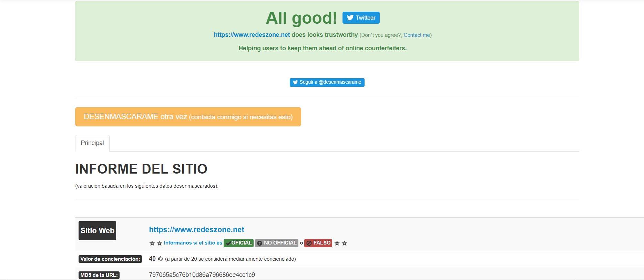The width and height of the screenshot is (644, 280).
Task: Click the MD5 de la URL label
Action: pyautogui.click(x=99, y=275)
